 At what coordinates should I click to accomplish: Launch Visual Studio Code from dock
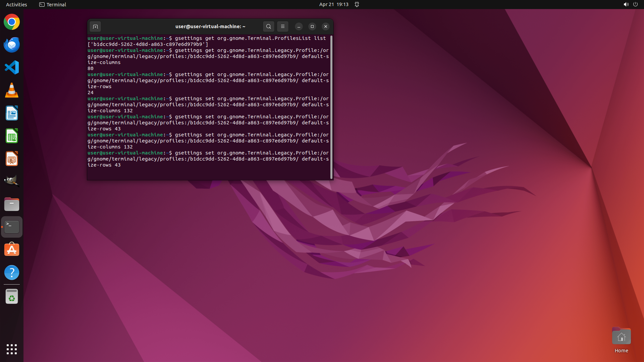12,67
